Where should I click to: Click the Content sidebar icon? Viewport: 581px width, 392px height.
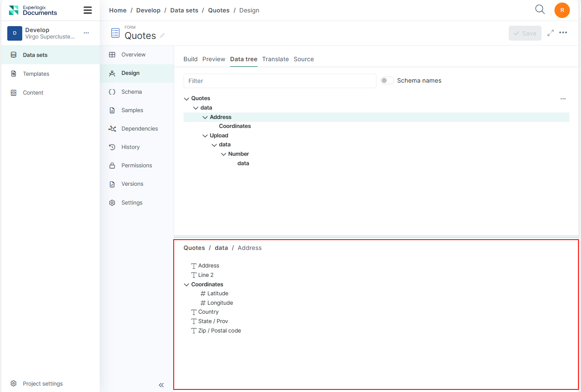pyautogui.click(x=14, y=92)
